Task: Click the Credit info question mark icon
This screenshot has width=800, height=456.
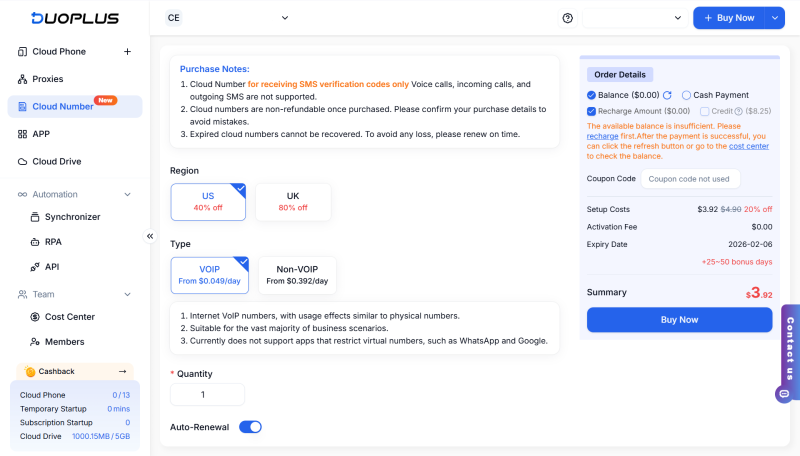Action: 740,111
